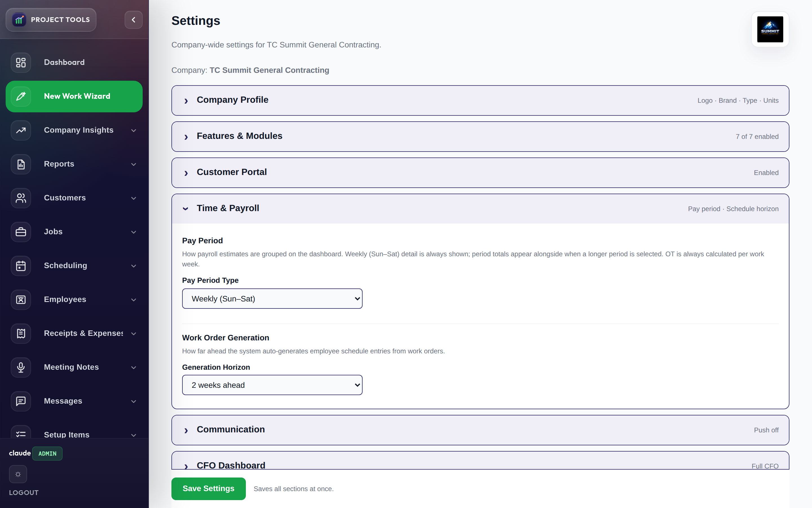Expand the Customers menu chevron
The width and height of the screenshot is (812, 508).
point(134,198)
